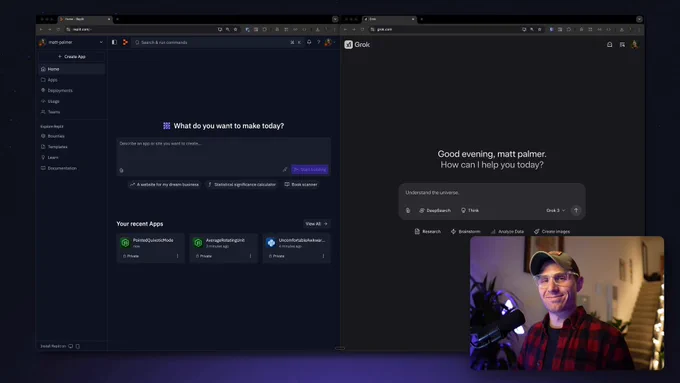Click the Create images suggestion in Grok
This screenshot has width=680, height=383.
(x=552, y=232)
